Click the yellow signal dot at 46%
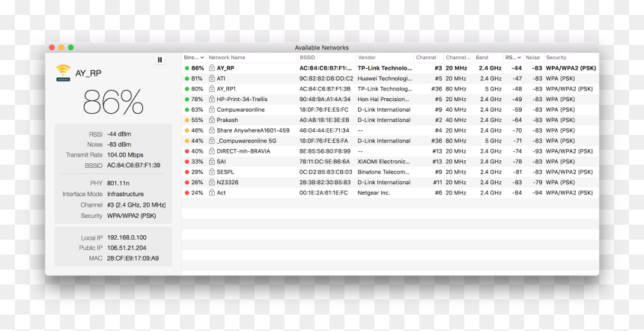 (187, 130)
